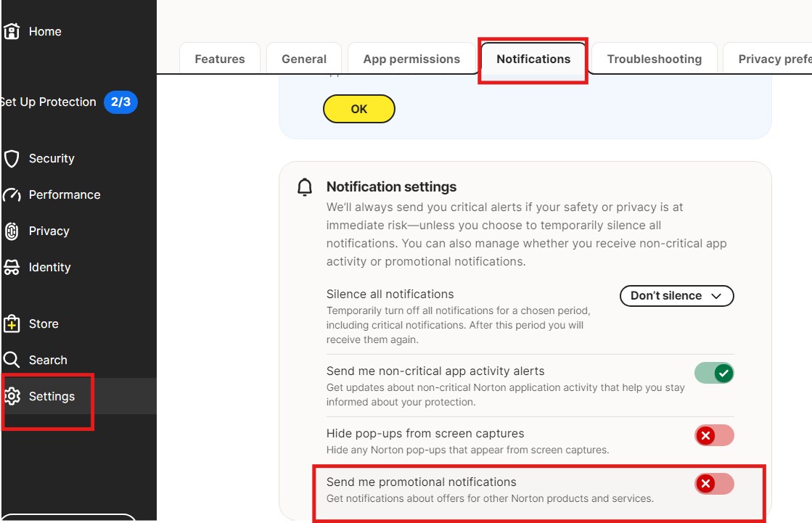Click the Notification settings bell icon
Screen dimensions: 812x523
(305, 187)
